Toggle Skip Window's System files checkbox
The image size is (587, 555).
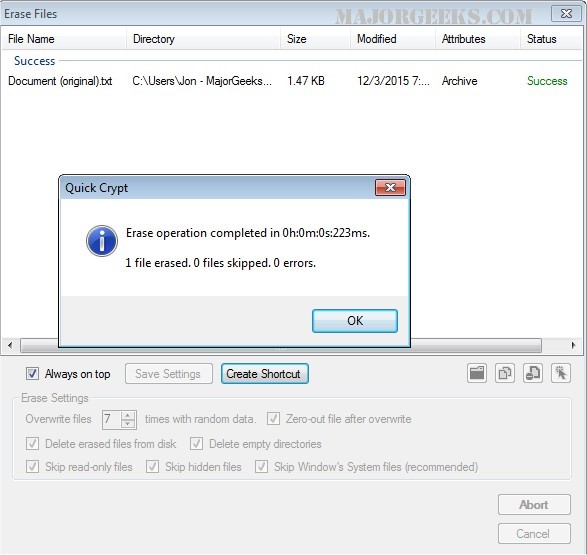pyautogui.click(x=261, y=467)
